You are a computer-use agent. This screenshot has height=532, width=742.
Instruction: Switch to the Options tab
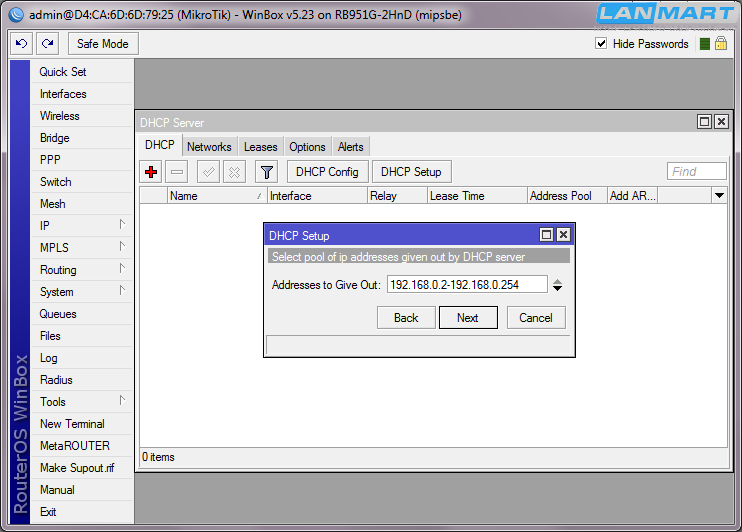308,147
